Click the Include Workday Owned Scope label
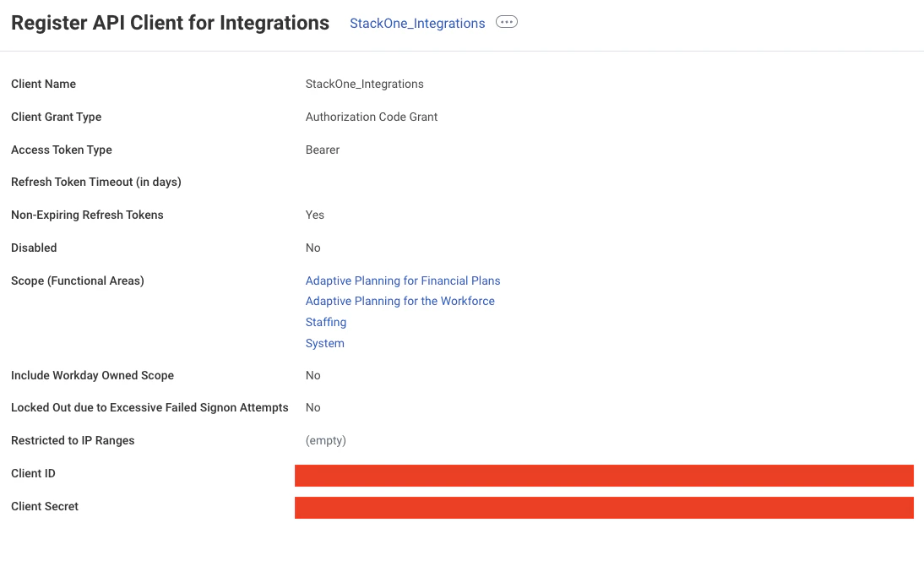Viewport: 924px width, 572px height. click(x=93, y=375)
